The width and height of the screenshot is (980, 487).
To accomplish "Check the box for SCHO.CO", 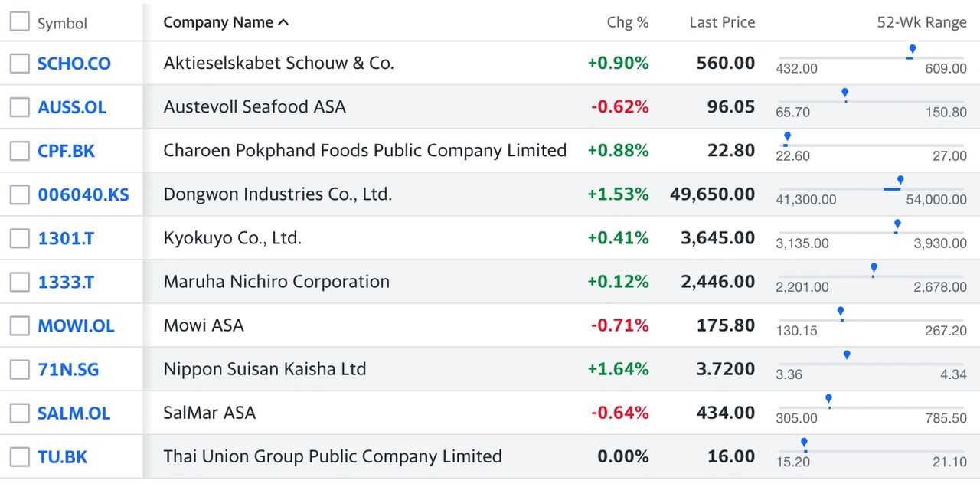I will (19, 64).
